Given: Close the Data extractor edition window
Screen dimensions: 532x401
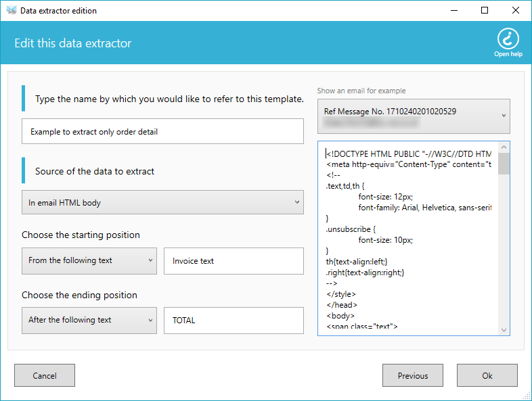Looking at the screenshot, I should pos(515,11).
